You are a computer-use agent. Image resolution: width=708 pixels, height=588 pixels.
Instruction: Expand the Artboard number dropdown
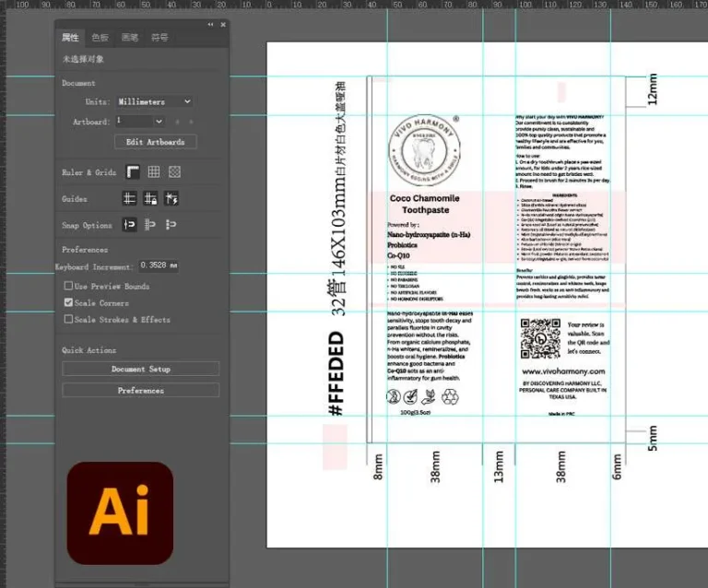pyautogui.click(x=140, y=121)
